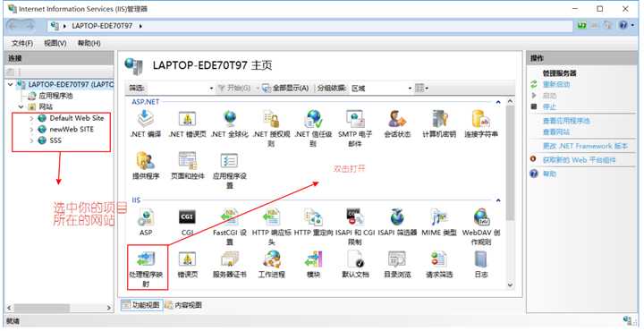Click the address bar showing LAPTOP-EDE70T97
This screenshot has width=644, height=331.
(x=310, y=26)
